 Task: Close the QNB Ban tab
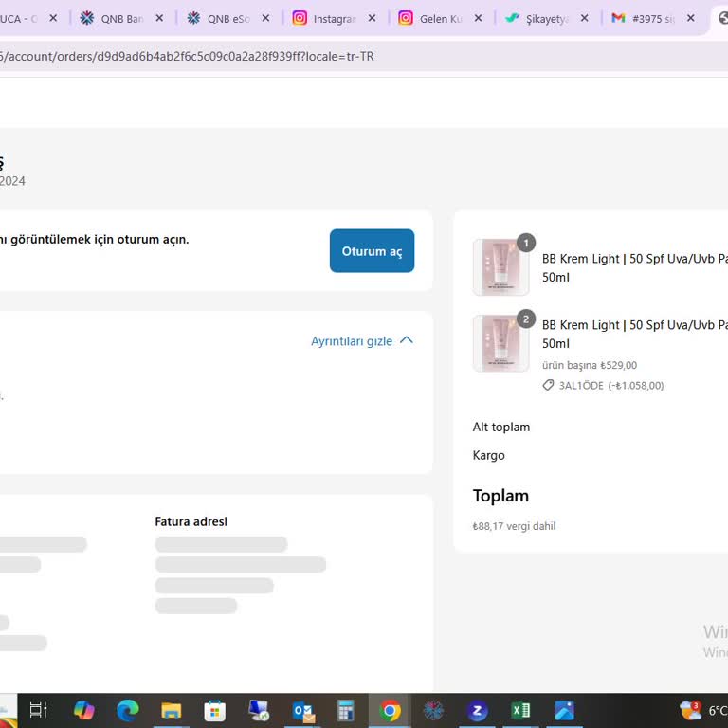pyautogui.click(x=159, y=18)
